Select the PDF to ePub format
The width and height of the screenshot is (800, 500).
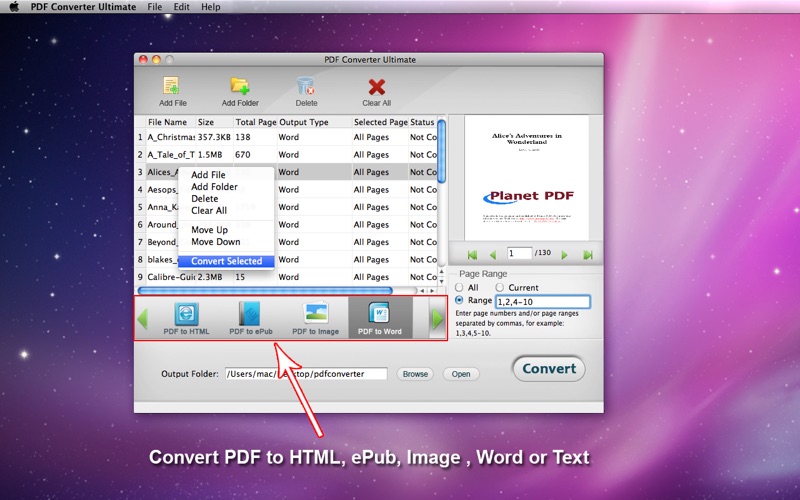pyautogui.click(x=251, y=318)
